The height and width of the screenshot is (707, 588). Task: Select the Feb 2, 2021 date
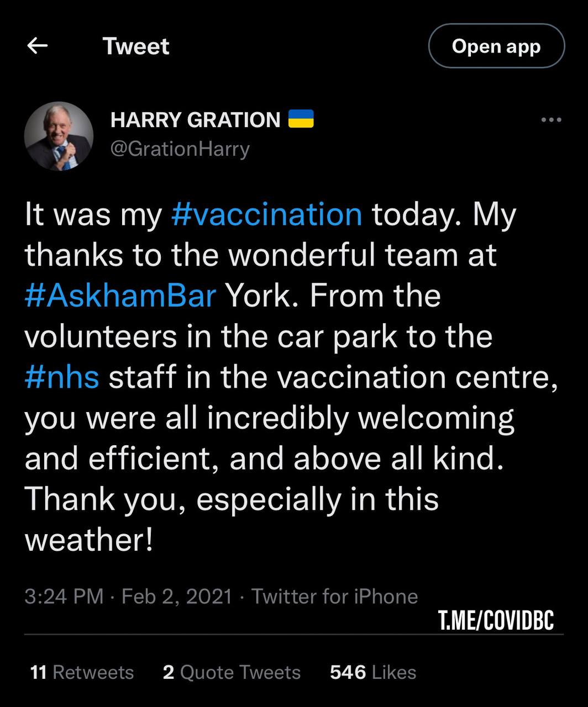click(x=177, y=597)
